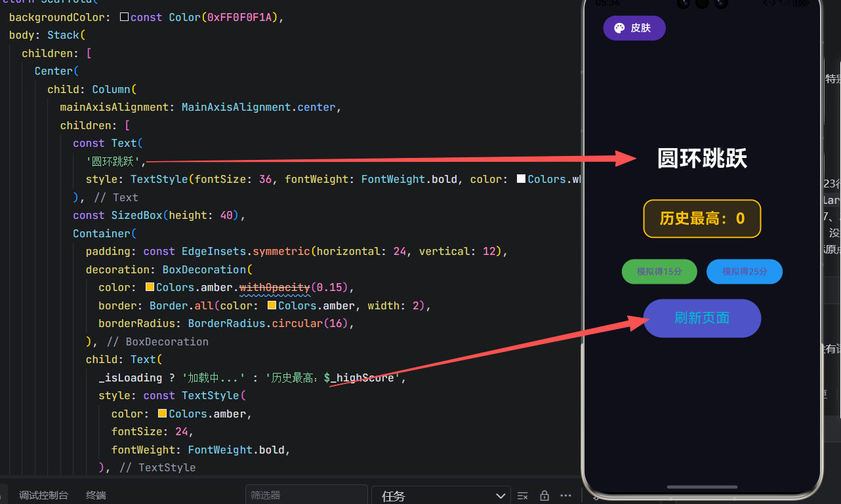Click amber swatch in TextStyle color line
This screenshot has height=504, width=841.
point(162,414)
